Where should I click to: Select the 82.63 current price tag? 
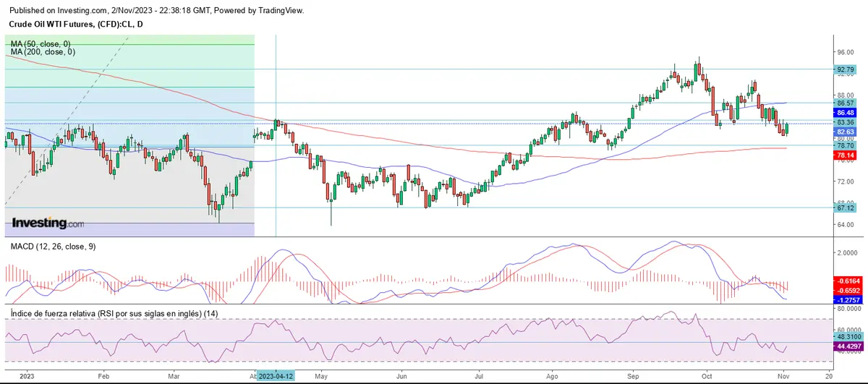pos(846,132)
